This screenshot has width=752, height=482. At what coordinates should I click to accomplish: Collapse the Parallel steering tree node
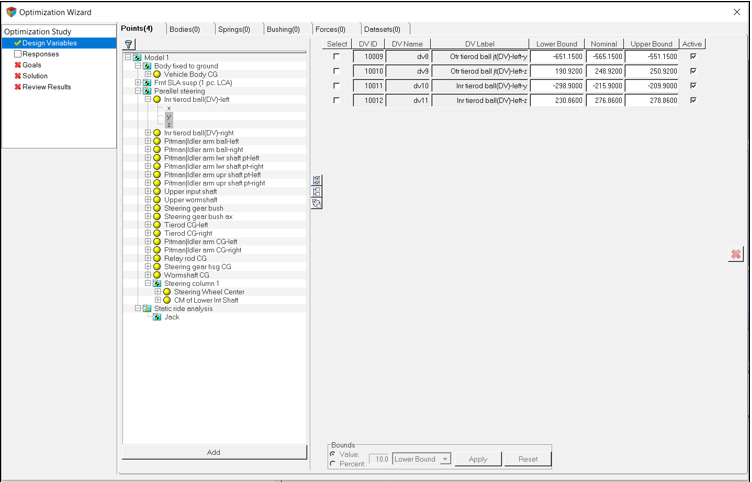(x=138, y=91)
